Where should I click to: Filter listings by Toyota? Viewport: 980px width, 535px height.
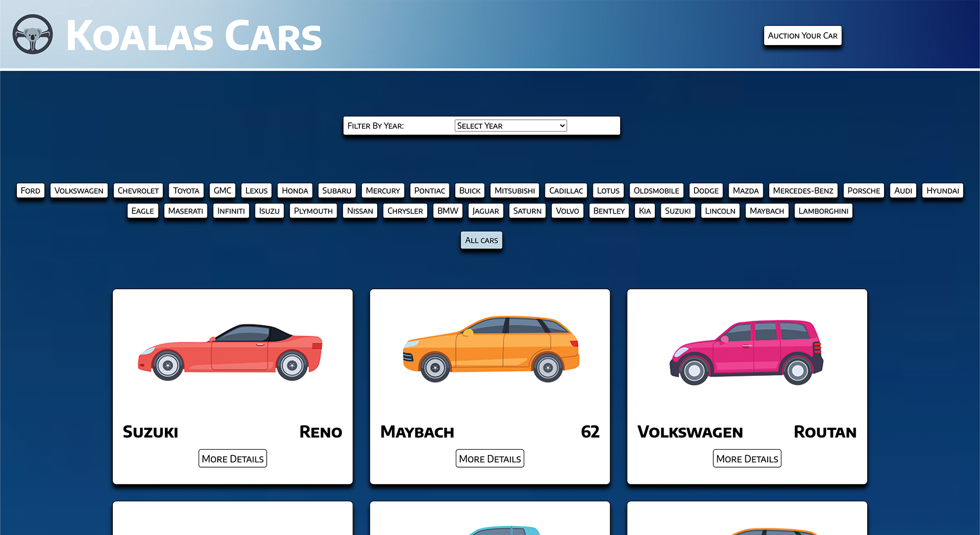coord(186,191)
